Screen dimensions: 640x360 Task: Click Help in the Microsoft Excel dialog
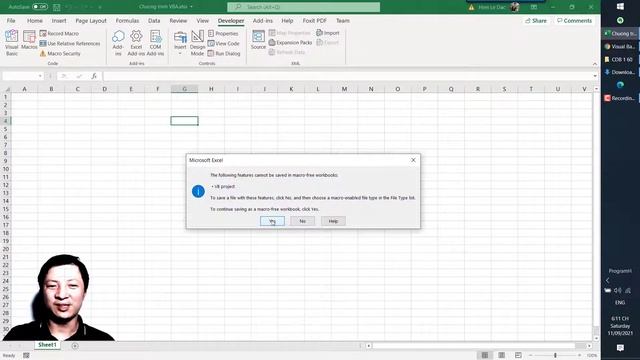(x=333, y=221)
